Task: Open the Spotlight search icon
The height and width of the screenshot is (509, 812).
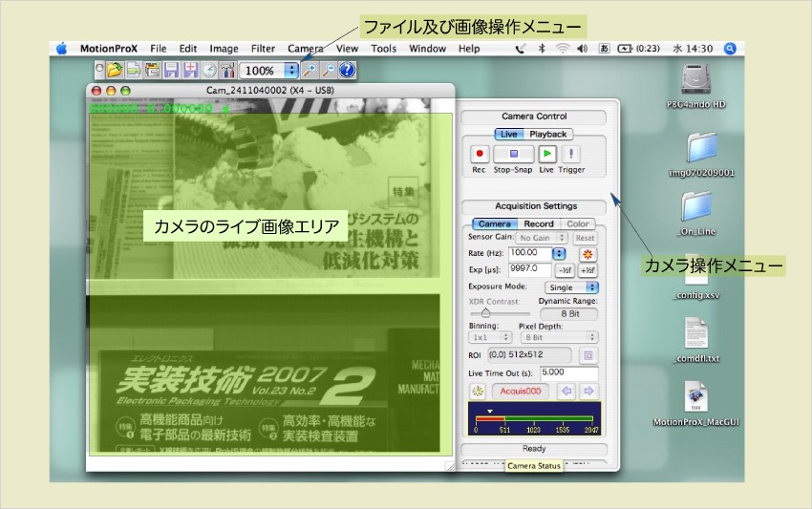Action: [730, 49]
